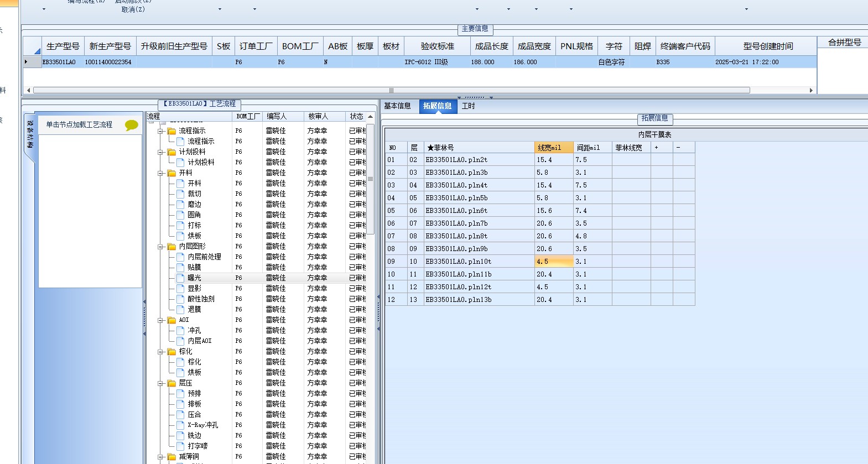Screen dimensions: 868x464
Task: Select the 排板 process node
Action: [194, 404]
